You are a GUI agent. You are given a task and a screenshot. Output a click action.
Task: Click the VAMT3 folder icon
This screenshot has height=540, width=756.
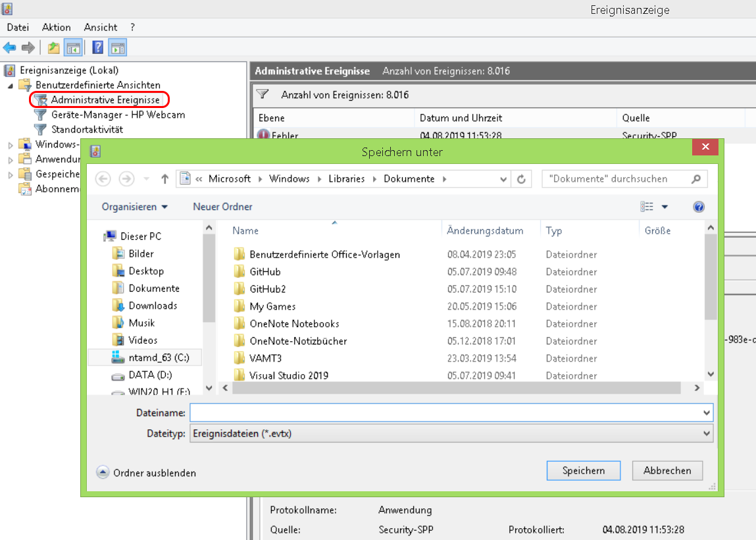(239, 358)
